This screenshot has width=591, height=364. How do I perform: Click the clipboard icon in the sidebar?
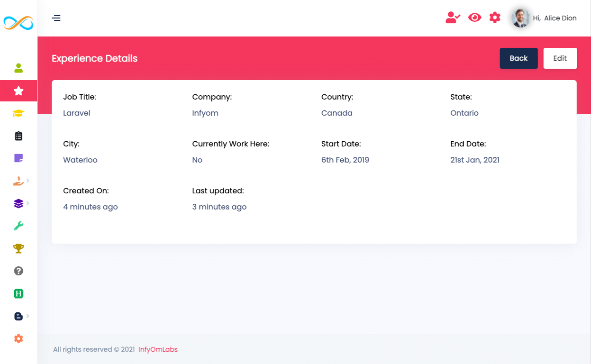pyautogui.click(x=18, y=136)
